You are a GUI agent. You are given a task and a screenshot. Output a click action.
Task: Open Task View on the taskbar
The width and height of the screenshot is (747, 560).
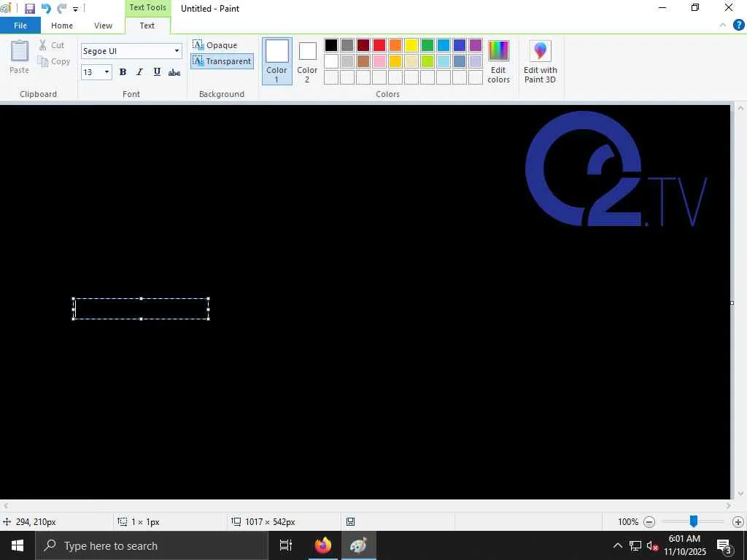286,545
